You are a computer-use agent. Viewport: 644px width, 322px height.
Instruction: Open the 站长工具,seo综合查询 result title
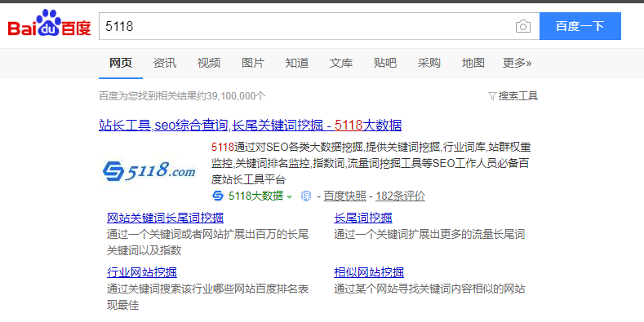click(250, 125)
